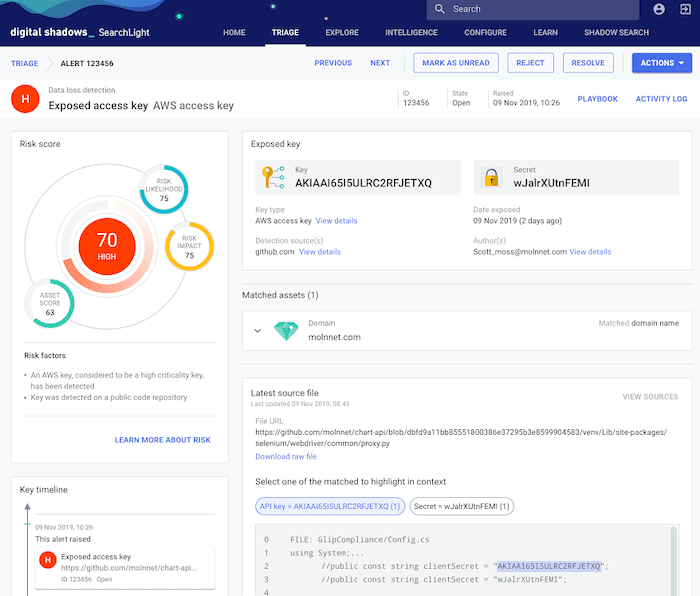Click View details next to author email
Screen dimensions: 700x596
[x=590, y=252]
